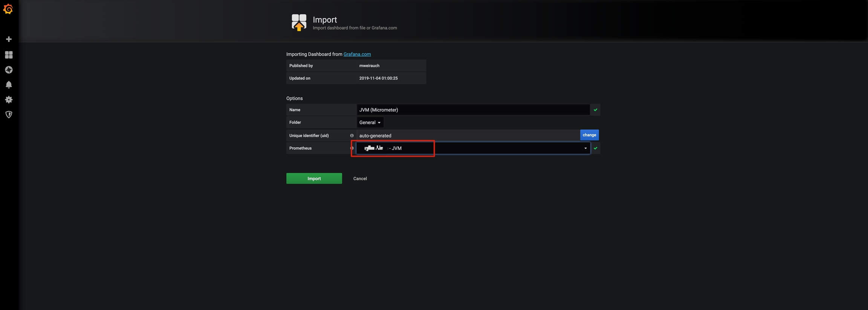Image resolution: width=868 pixels, height=310 pixels.
Task: Click the large Import page header icon
Action: tap(299, 23)
